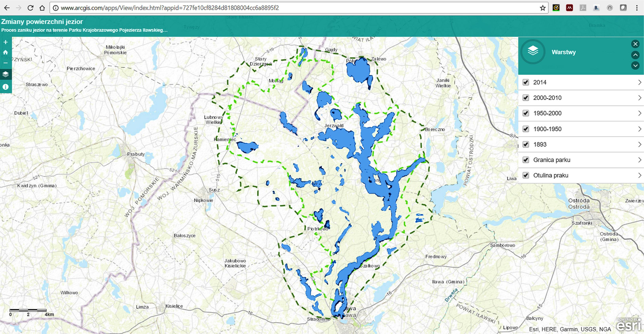Click the zoom in button on map

6,42
